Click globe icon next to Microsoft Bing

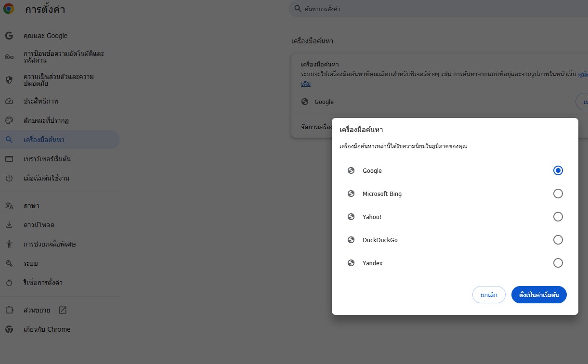pyautogui.click(x=351, y=194)
